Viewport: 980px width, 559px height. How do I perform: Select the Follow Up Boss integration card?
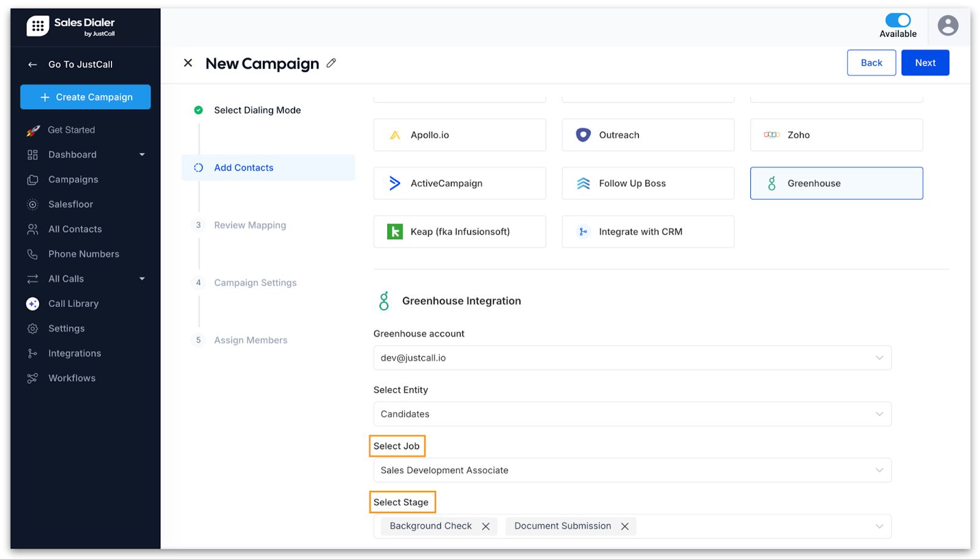coord(648,183)
